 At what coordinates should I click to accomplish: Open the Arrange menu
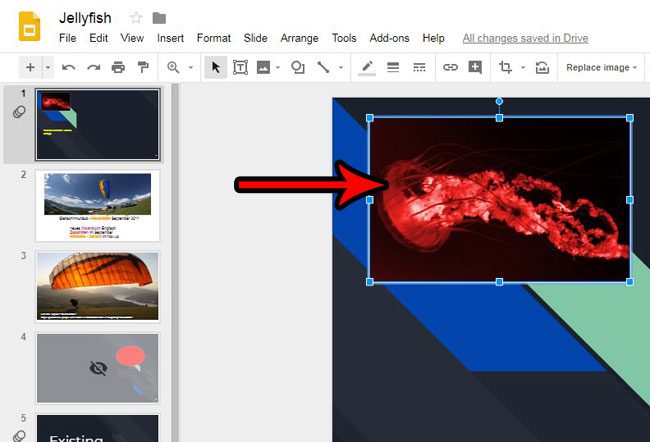[x=299, y=38]
